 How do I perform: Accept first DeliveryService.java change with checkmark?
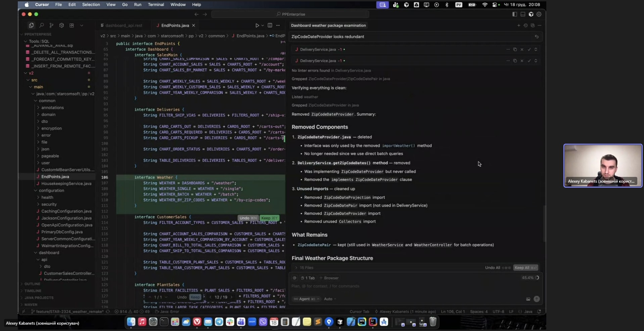click(529, 50)
